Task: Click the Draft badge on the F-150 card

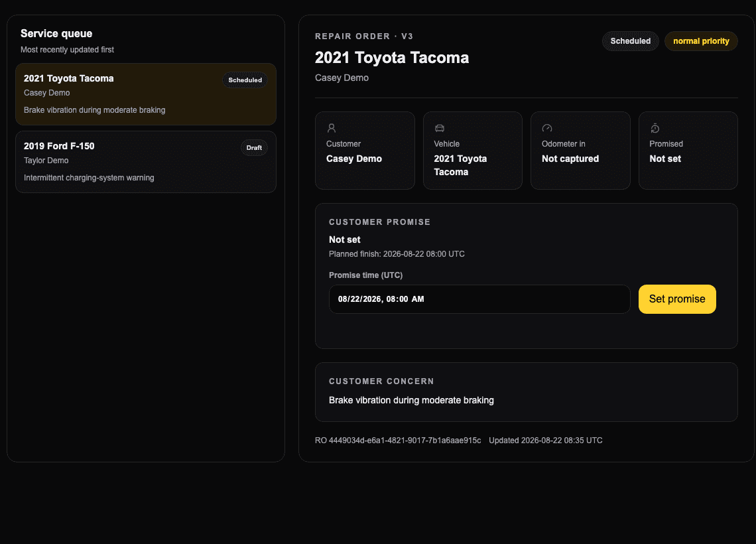Action: [254, 147]
